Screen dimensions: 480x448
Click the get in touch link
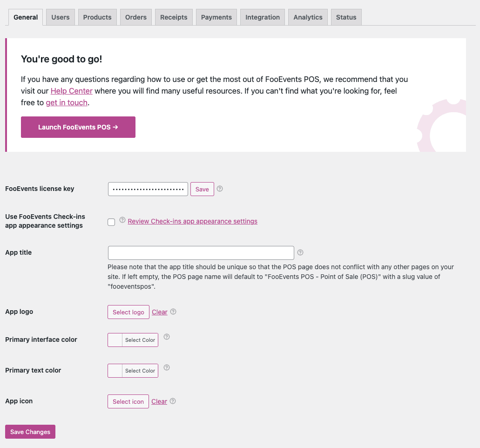click(66, 102)
